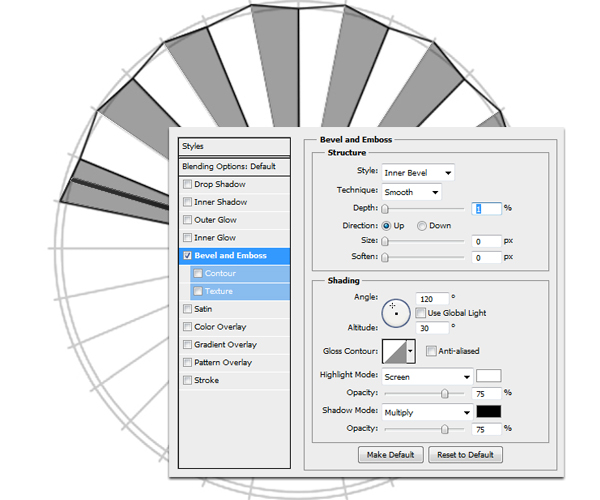
Task: Expand the Shadow Mode Multiply dropdown
Action: pos(426,412)
